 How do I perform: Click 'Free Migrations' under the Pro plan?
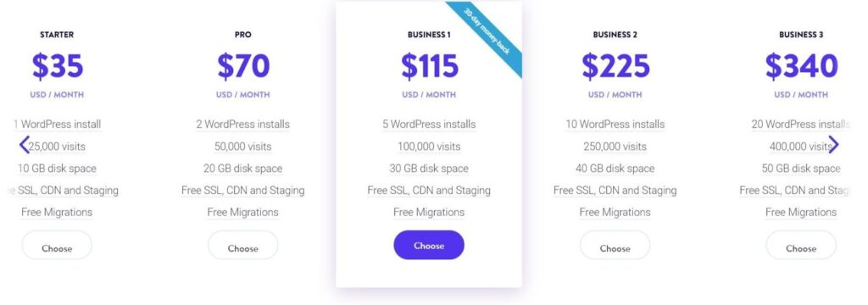click(x=243, y=212)
